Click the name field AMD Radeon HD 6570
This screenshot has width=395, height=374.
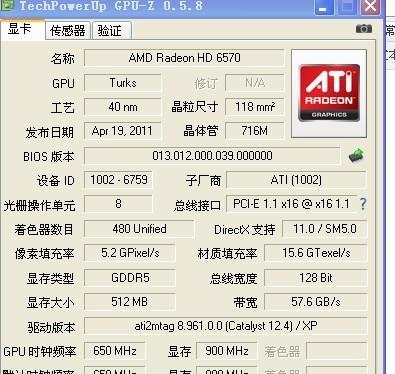point(184,58)
